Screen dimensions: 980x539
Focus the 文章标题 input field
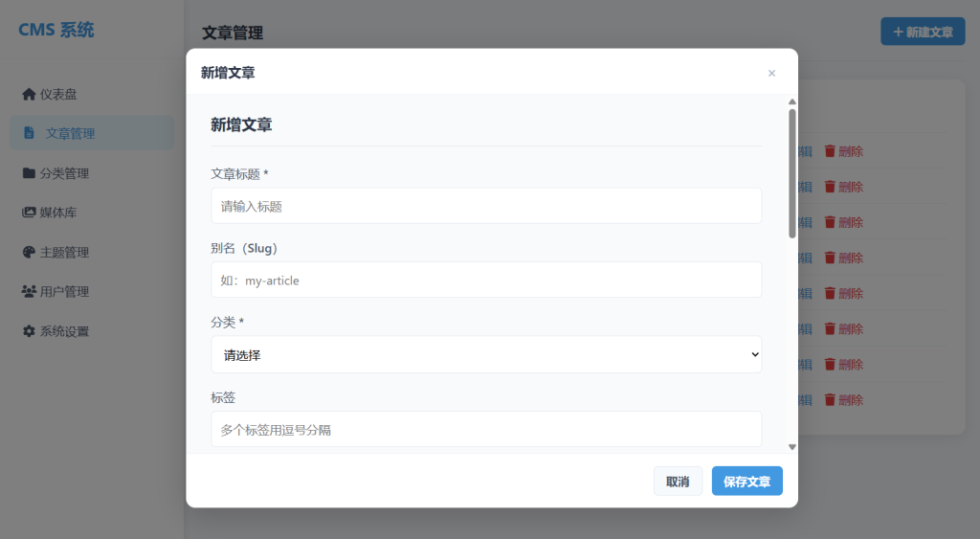tap(486, 206)
